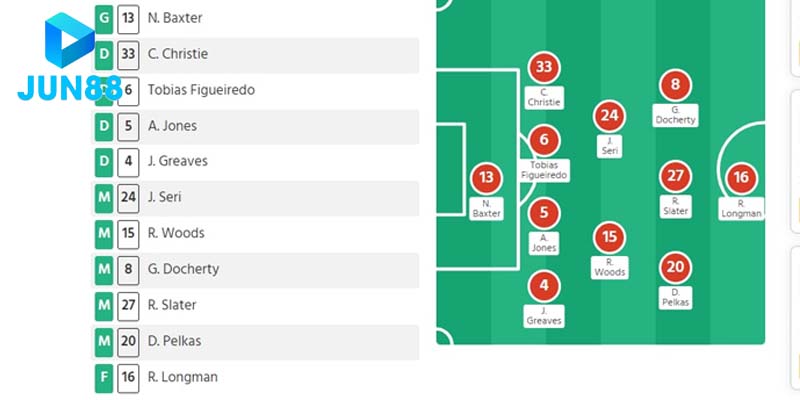Click player marker 20 D. Pelkas
Image resolution: width=800 pixels, height=400 pixels.
[676, 267]
